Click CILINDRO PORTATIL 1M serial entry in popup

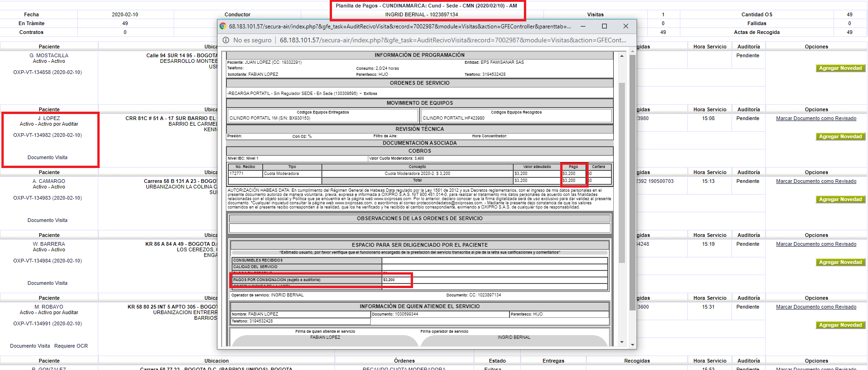270,118
